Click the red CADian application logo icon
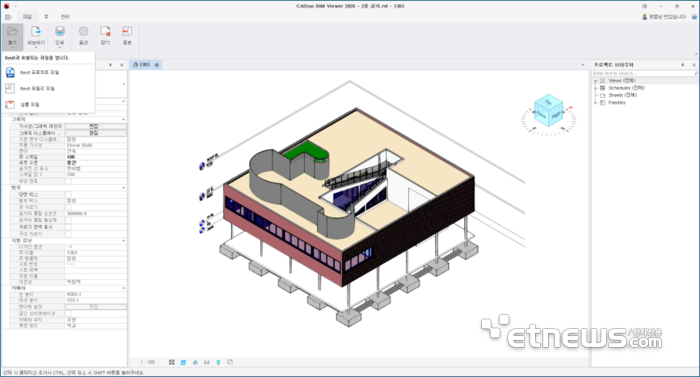 click(6, 6)
